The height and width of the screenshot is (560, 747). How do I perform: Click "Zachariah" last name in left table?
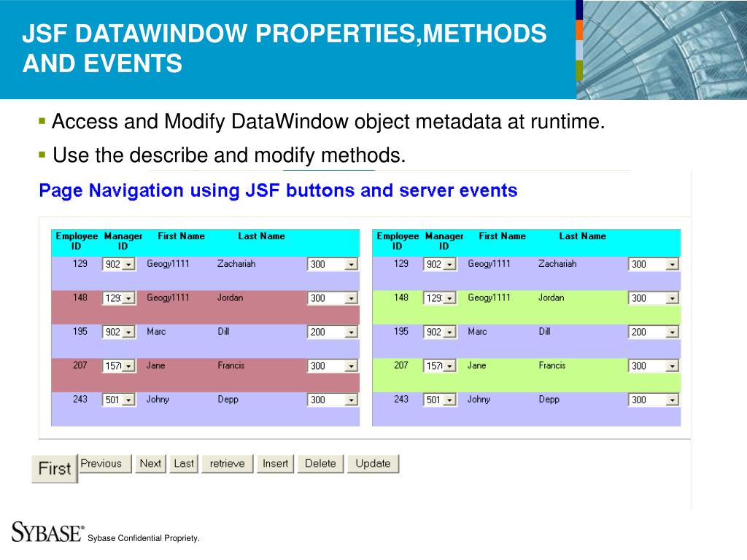[x=236, y=264]
